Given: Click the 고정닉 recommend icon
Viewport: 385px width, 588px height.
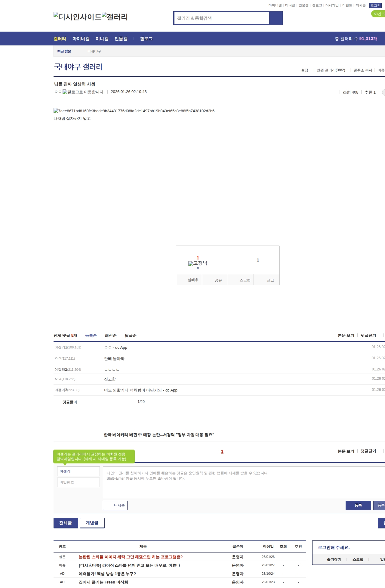Looking at the screenshot, I should (x=198, y=263).
